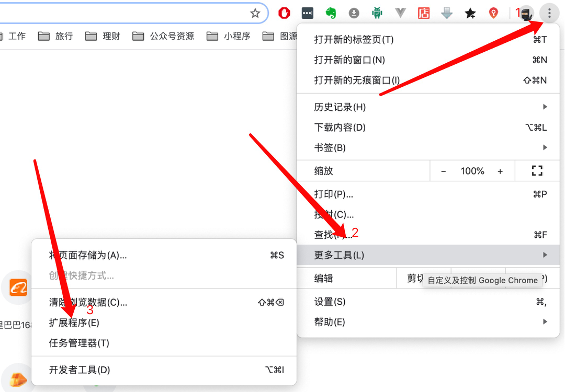Open the black star bookmark extension

coord(470,13)
